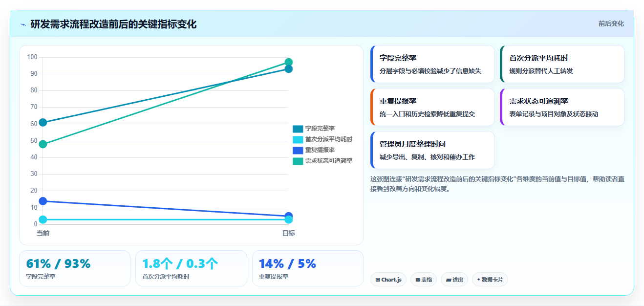Open the 字段完整率 info card
Screen dimensions: 644x306
432,64
